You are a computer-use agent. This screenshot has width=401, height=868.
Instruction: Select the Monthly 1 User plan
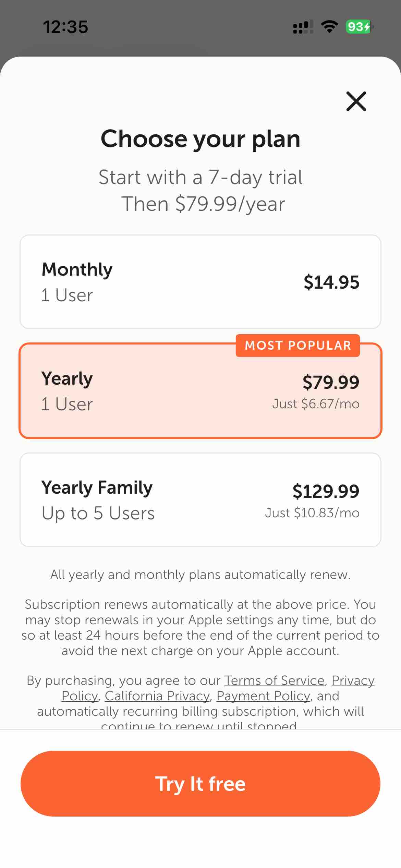tap(200, 282)
